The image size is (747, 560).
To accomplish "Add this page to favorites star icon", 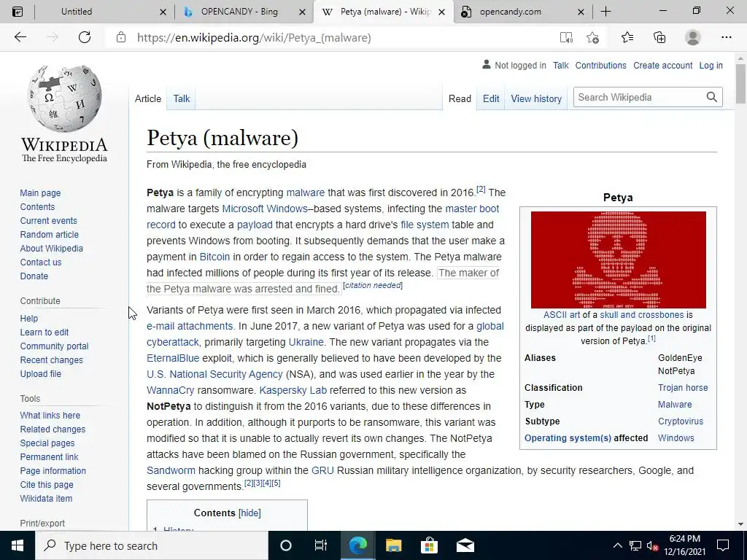I will tap(592, 38).
